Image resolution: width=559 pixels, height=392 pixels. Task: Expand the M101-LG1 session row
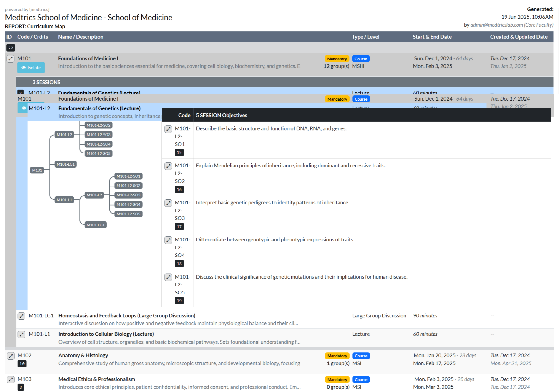21,316
